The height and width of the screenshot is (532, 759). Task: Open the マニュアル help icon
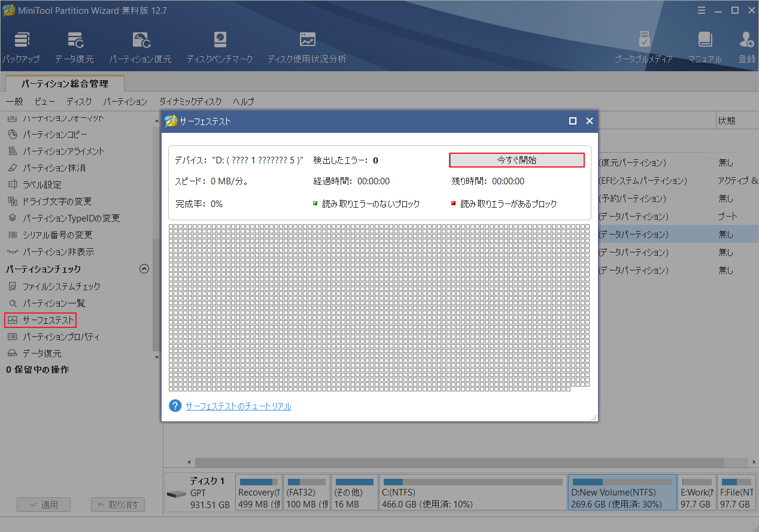[705, 45]
